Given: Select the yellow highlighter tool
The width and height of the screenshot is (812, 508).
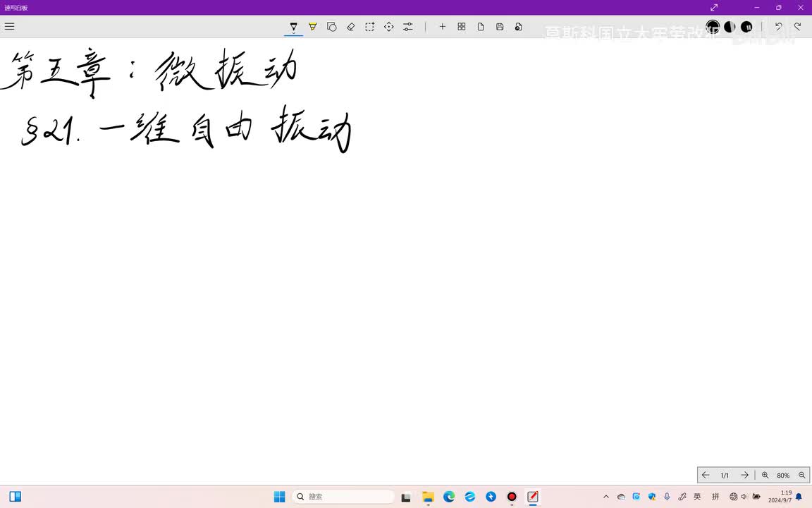Looking at the screenshot, I should pyautogui.click(x=313, y=26).
